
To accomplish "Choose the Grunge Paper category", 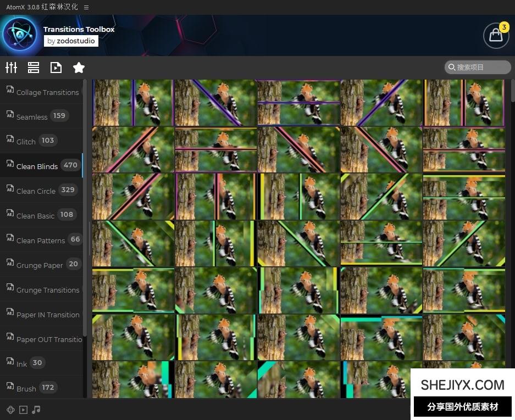I will tap(40, 265).
